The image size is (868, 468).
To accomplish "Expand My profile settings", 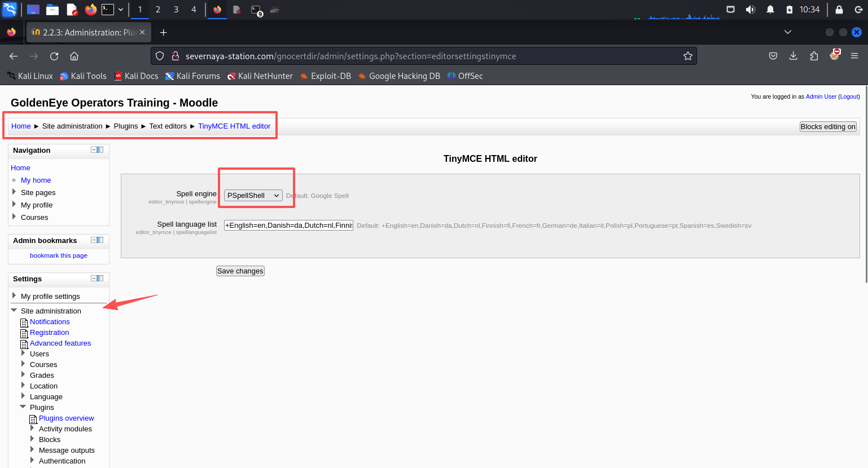I will [14, 295].
